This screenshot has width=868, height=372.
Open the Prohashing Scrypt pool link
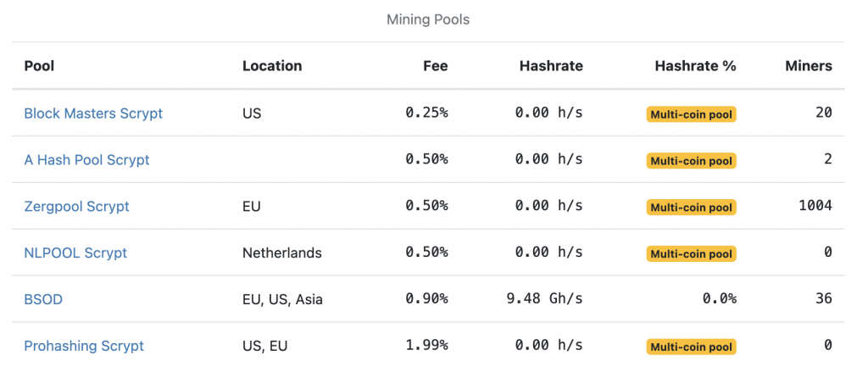coord(84,346)
